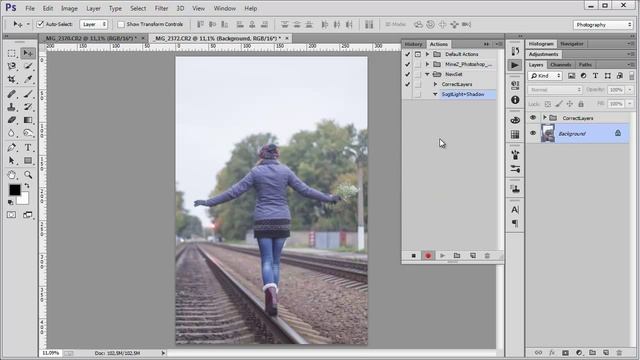
Task: Select the Gradient tool
Action: pyautogui.click(x=28, y=120)
